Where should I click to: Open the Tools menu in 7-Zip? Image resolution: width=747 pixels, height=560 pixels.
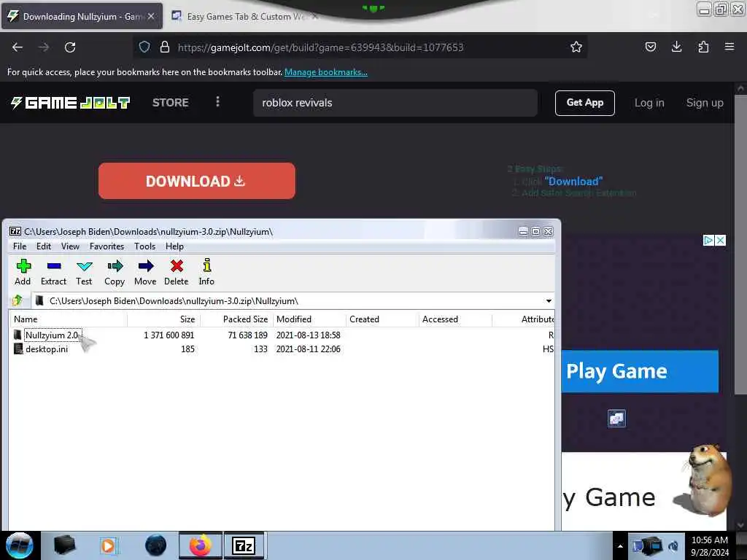tap(144, 246)
